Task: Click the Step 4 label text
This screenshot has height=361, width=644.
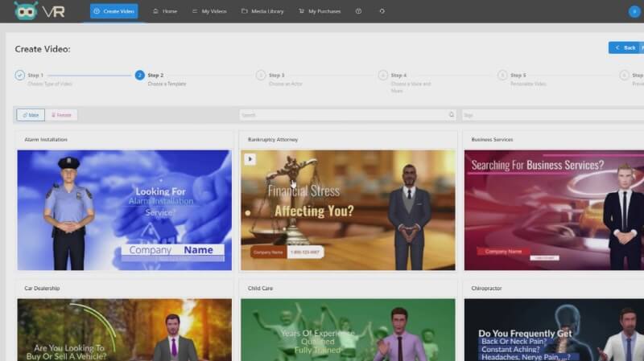Action: (x=398, y=75)
